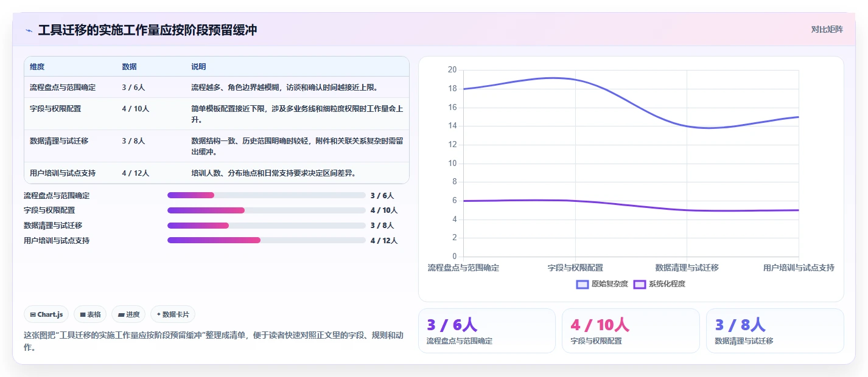Image resolution: width=868 pixels, height=377 pixels.
Task: Click chart axis label 数据清理与试迁移
Action: pos(687,268)
